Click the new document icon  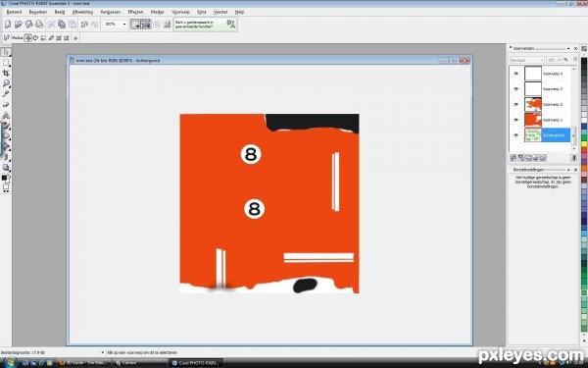(8, 25)
